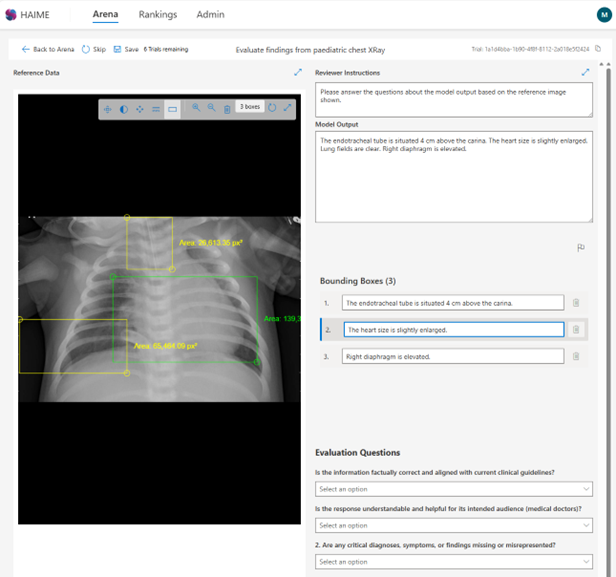The height and width of the screenshot is (577, 616).
Task: Click the 'Bounding Boxes (3)' heading
Action: click(x=358, y=281)
